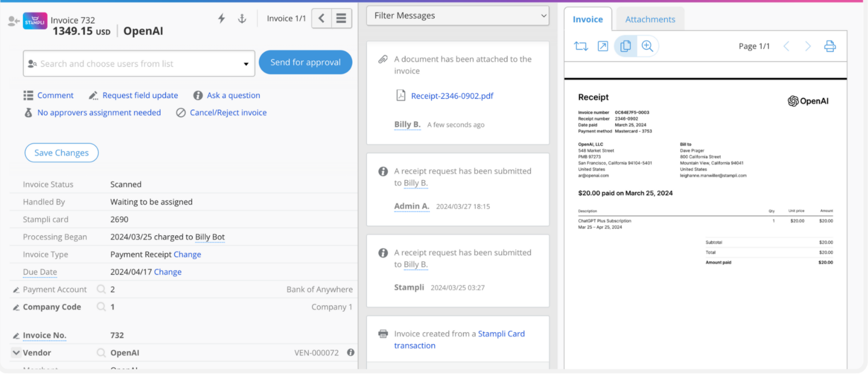The image size is (868, 382).
Task: Toggle the copy pages icon in viewer
Action: point(626,46)
